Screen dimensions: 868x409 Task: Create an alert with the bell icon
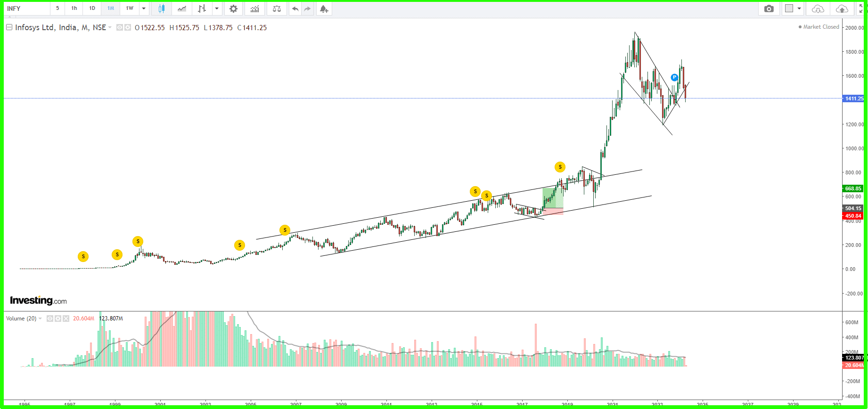[324, 8]
